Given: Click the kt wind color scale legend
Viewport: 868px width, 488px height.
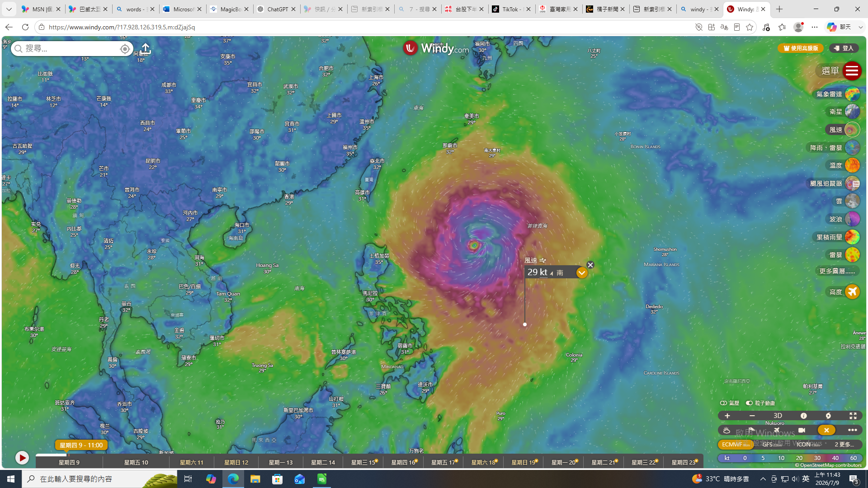Looking at the screenshot, I should point(790,458).
